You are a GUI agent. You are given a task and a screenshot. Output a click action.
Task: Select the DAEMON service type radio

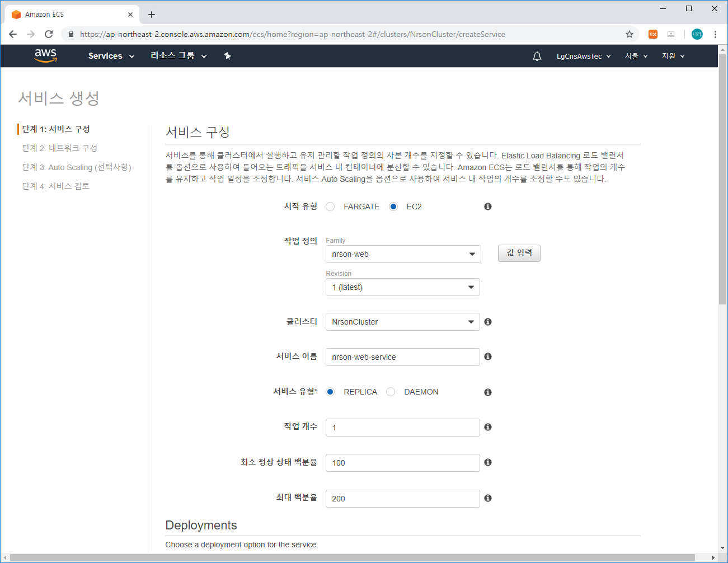click(x=391, y=392)
